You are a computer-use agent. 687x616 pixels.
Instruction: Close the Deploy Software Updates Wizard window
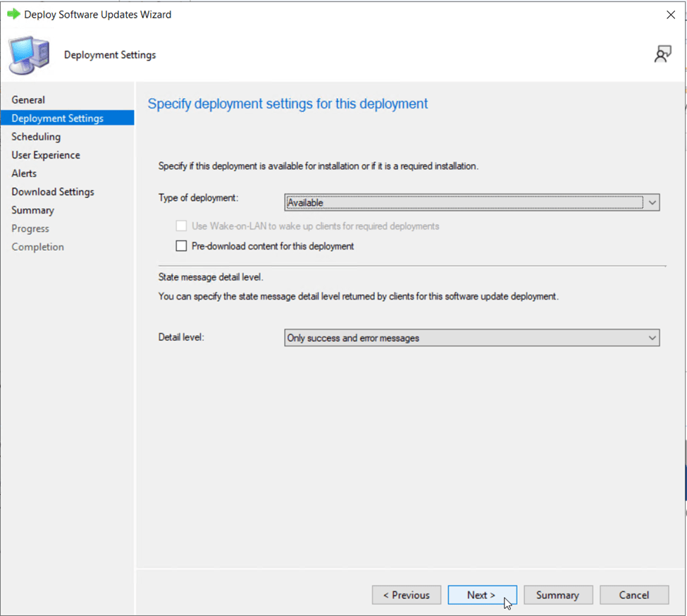[670, 15]
